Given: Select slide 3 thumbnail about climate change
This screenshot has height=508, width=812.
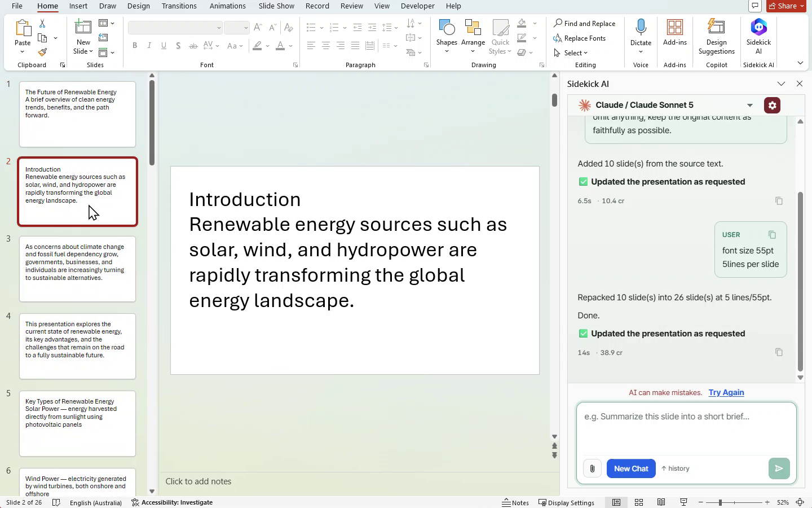Looking at the screenshot, I should coord(78,269).
